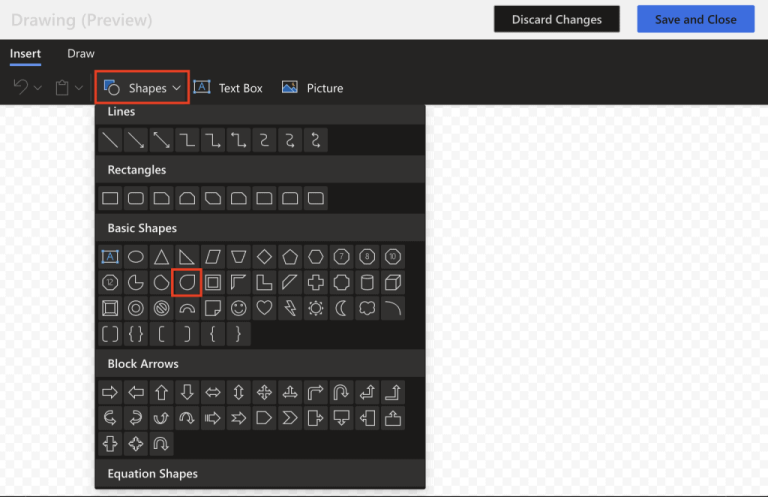The width and height of the screenshot is (768, 497).
Task: Select the Quad Arrow block arrow
Action: point(264,392)
